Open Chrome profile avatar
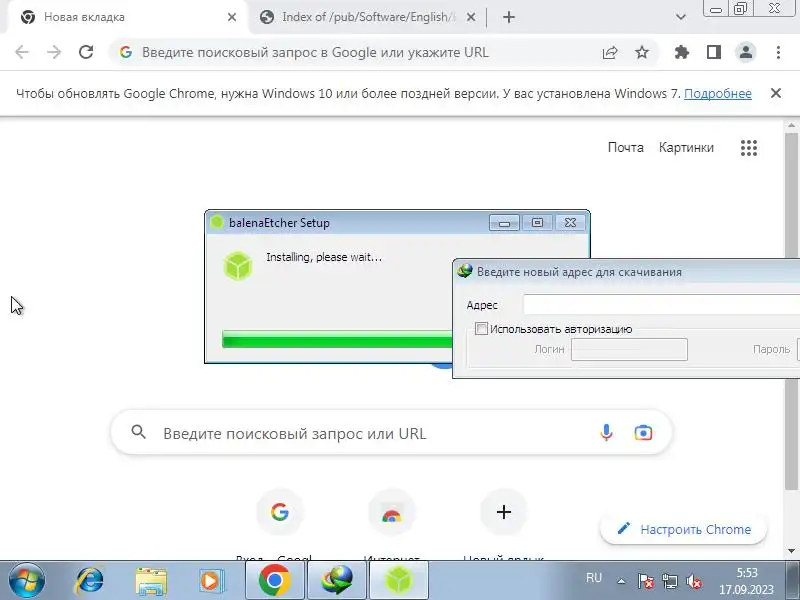Screen dimensions: 800x600 click(x=745, y=52)
